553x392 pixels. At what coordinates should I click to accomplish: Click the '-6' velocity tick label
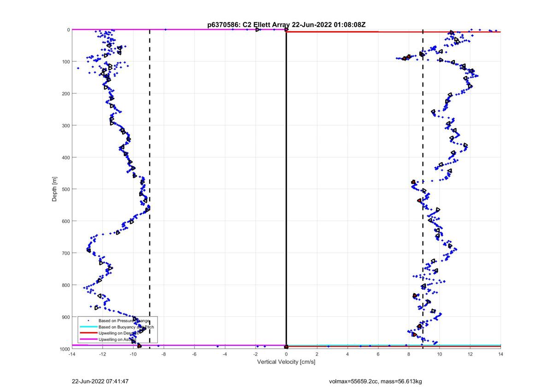[x=194, y=354]
